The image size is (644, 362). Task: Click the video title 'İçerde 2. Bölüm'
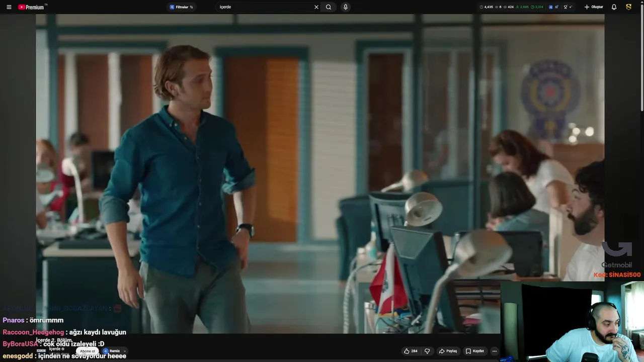tap(54, 340)
